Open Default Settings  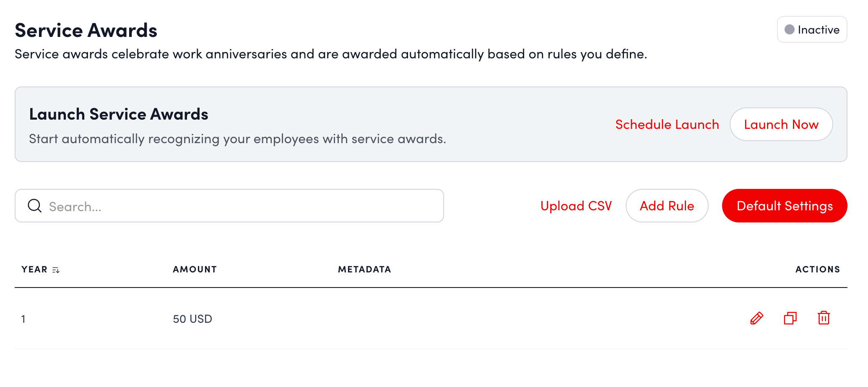point(784,206)
